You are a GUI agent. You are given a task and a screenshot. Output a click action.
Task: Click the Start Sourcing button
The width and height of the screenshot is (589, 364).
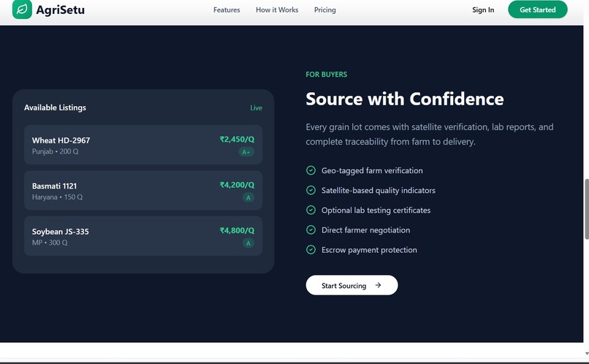(x=351, y=285)
